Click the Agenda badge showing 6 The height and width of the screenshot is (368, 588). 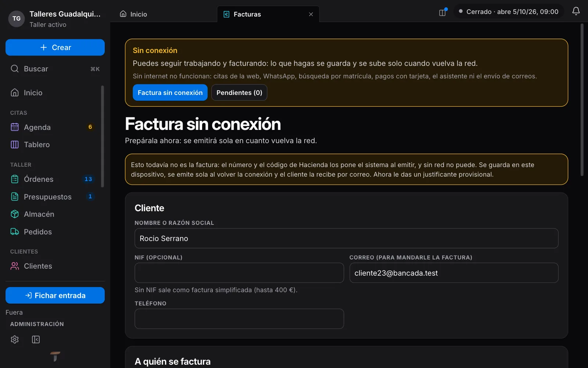[90, 127]
